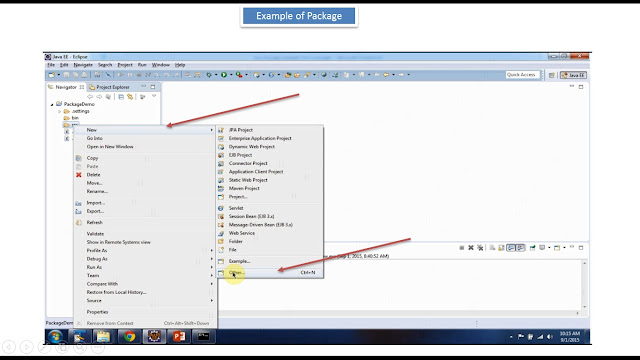Click the Debug bug icon in toolbar
Image resolution: width=640 pixels, height=360 pixels.
(209, 75)
